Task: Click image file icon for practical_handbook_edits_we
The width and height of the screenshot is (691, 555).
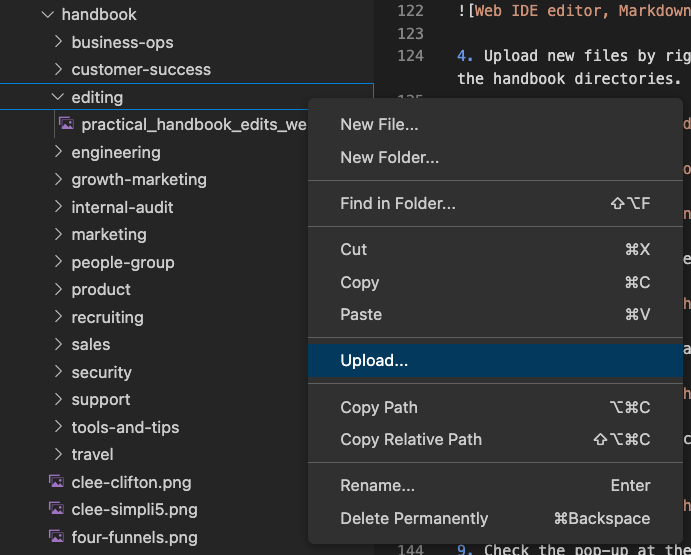Action: (67, 124)
